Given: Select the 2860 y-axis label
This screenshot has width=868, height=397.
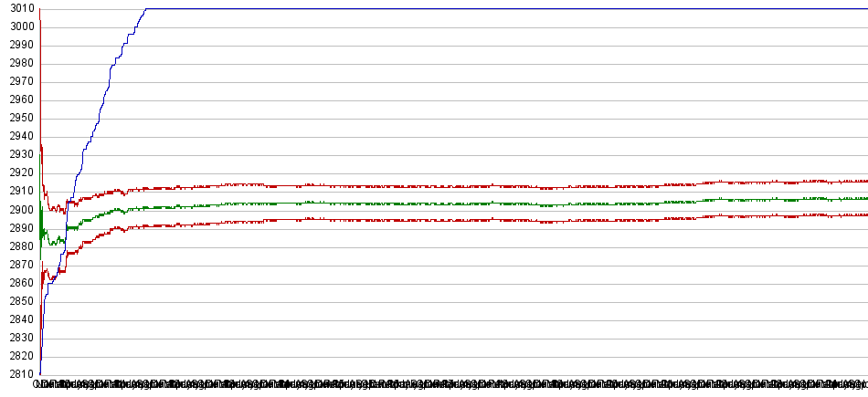Looking at the screenshot, I should coord(18,283).
